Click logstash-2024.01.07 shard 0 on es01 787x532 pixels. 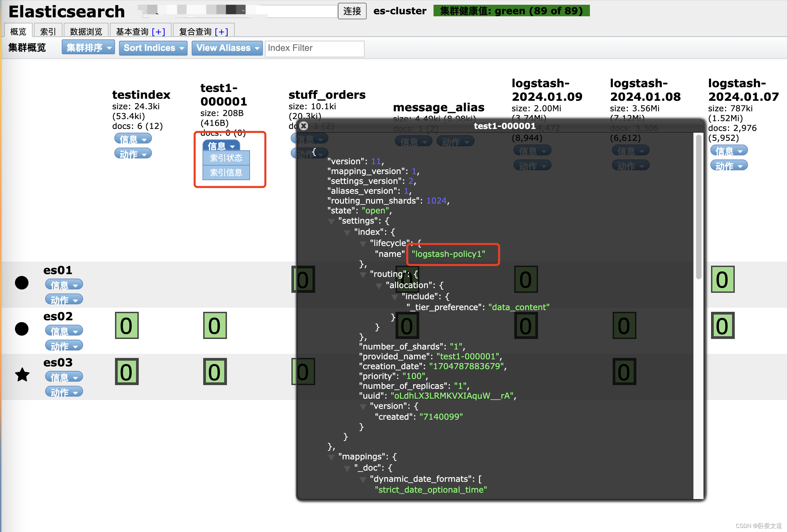pyautogui.click(x=723, y=280)
